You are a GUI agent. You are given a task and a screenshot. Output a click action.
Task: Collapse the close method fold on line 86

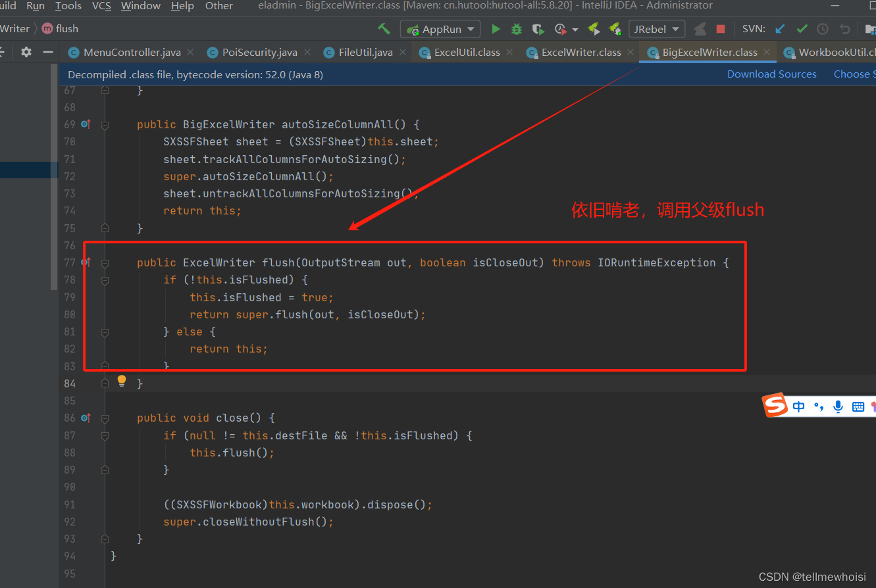coord(105,418)
